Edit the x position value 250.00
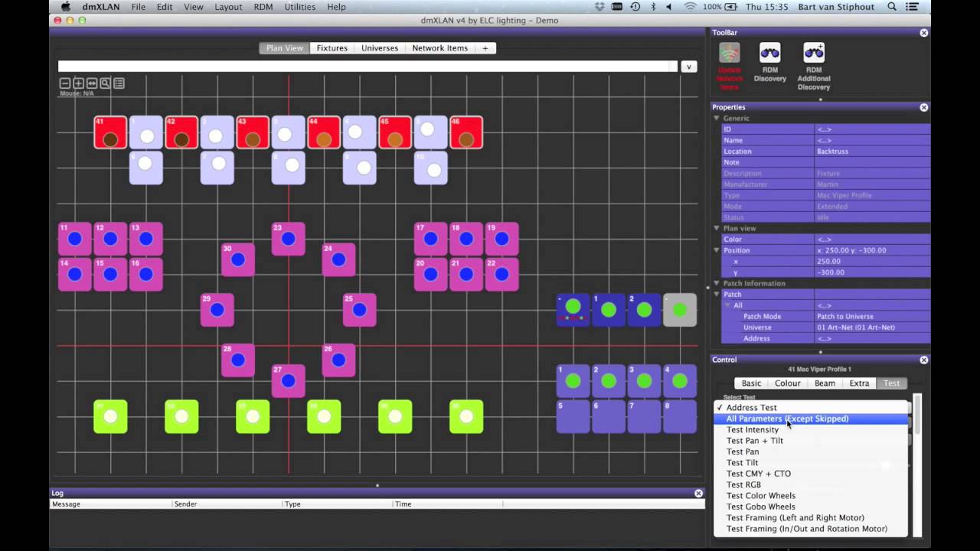Screen dimensions: 980x551 click(872, 262)
